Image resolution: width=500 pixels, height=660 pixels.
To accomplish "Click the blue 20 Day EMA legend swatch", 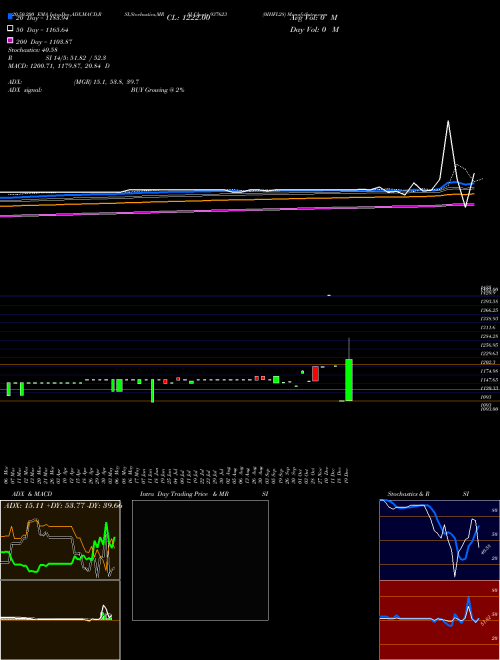I will 10,16.
